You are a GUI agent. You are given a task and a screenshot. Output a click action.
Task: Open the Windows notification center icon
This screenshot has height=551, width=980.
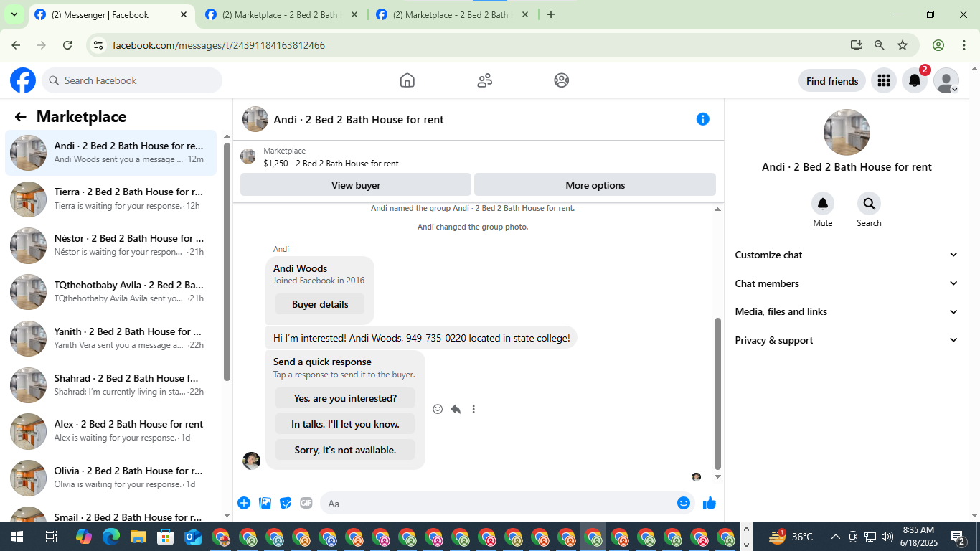pos(958,537)
